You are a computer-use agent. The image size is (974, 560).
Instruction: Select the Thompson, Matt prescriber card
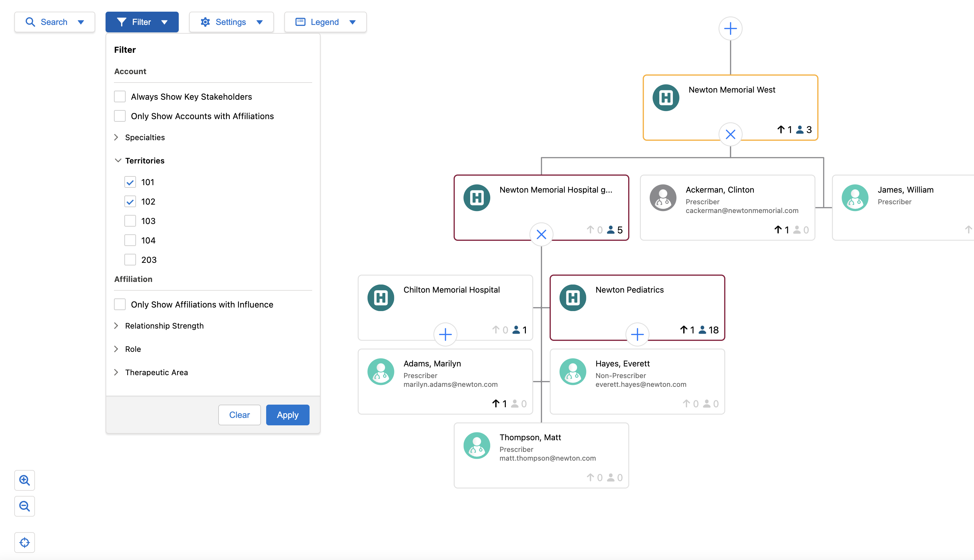click(541, 455)
